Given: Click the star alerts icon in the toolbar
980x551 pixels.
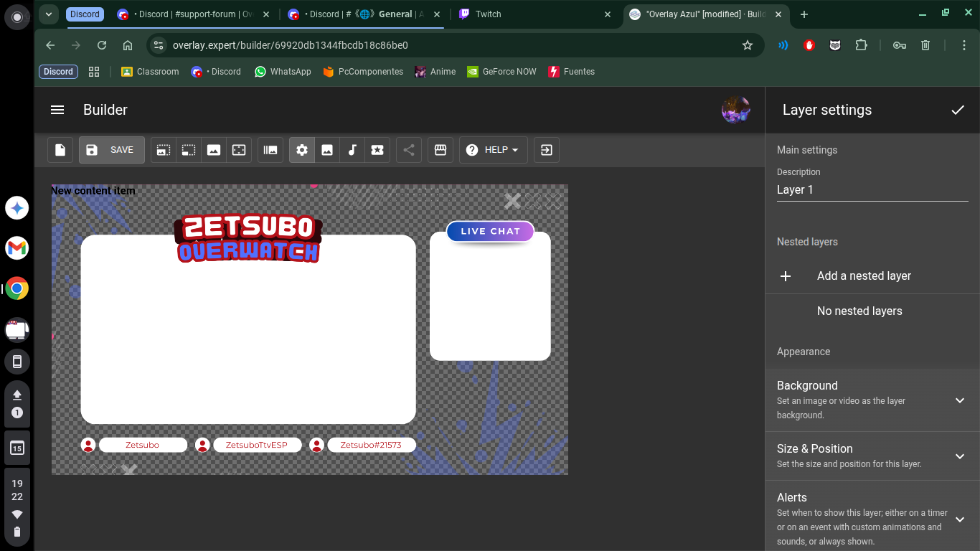Looking at the screenshot, I should (x=377, y=150).
